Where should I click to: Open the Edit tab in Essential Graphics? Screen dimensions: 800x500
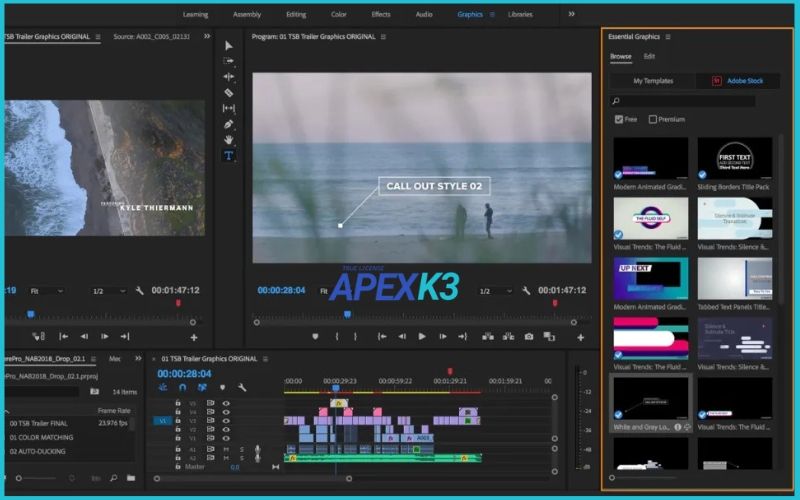(x=649, y=56)
